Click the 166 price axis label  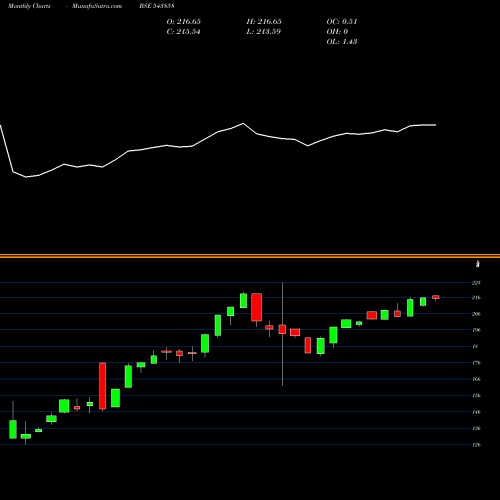click(x=476, y=379)
